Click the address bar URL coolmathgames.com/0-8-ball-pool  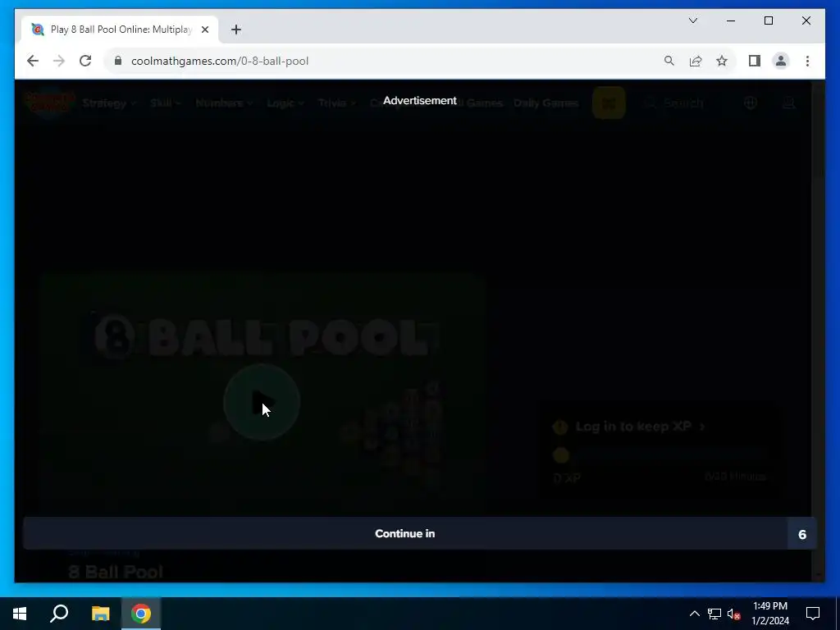(220, 61)
